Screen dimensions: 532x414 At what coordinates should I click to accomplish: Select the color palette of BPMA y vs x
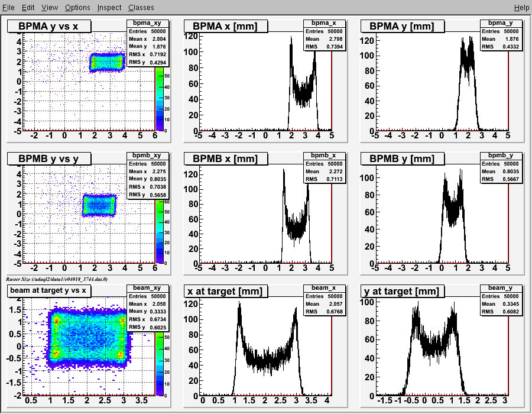click(x=160, y=98)
